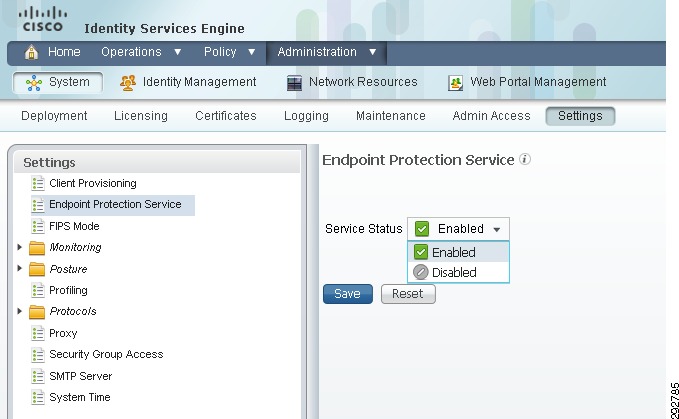Expand the Protocols folder arrow

pyautogui.click(x=19, y=310)
